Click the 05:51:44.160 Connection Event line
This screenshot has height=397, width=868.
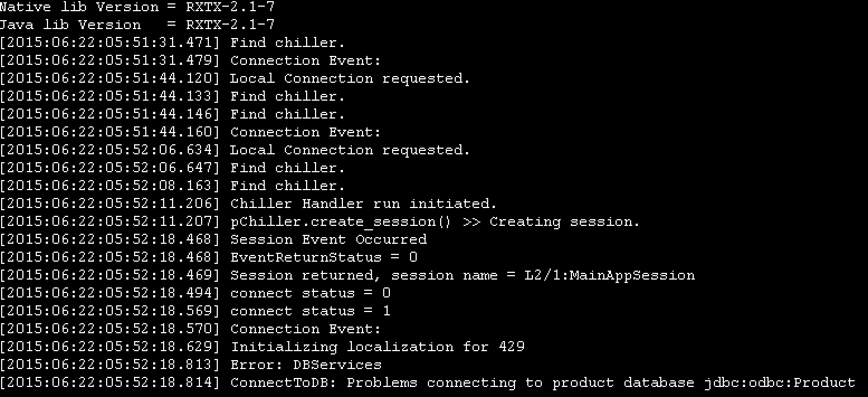tap(190, 133)
